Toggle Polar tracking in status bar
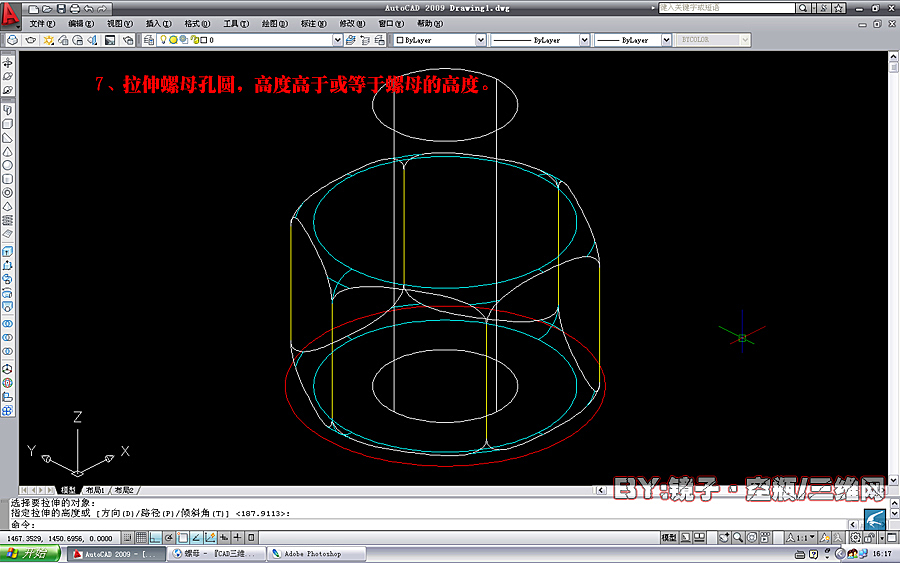Viewport: 900px width, 563px height. click(x=169, y=538)
